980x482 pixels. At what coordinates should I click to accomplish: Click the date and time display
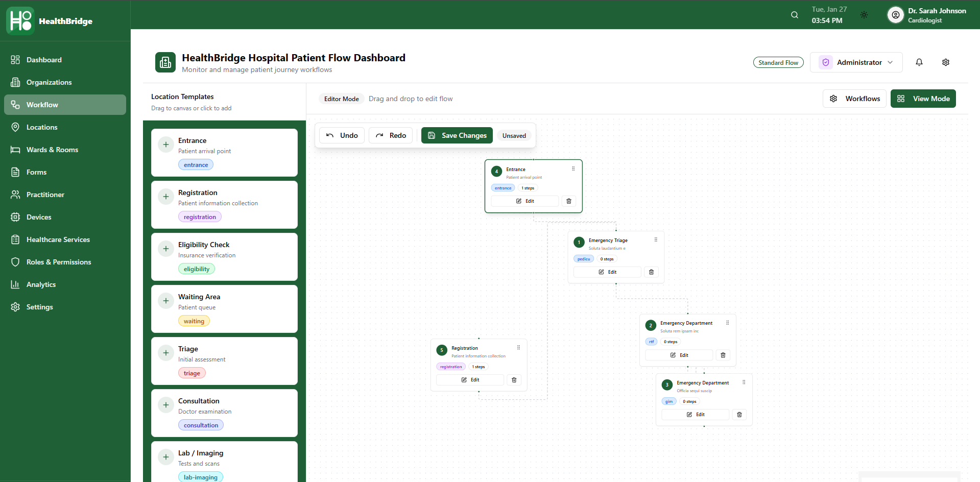829,15
